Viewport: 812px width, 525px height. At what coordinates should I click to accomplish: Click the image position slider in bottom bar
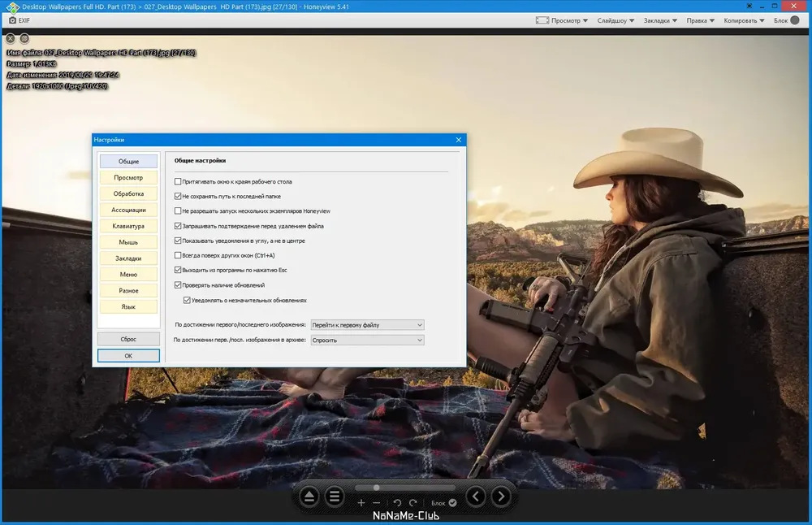pyautogui.click(x=405, y=488)
